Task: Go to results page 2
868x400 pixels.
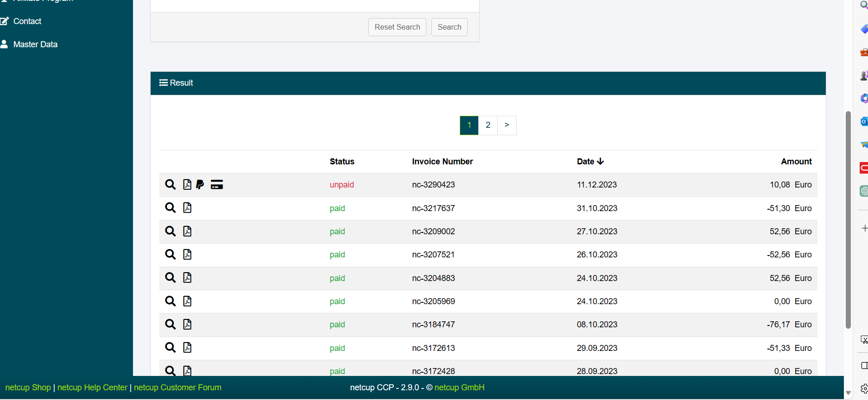Action: (x=488, y=125)
